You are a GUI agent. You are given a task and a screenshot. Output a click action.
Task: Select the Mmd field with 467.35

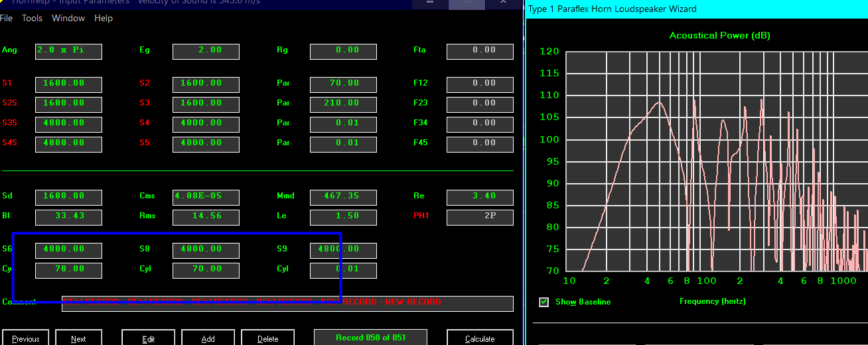tap(343, 197)
